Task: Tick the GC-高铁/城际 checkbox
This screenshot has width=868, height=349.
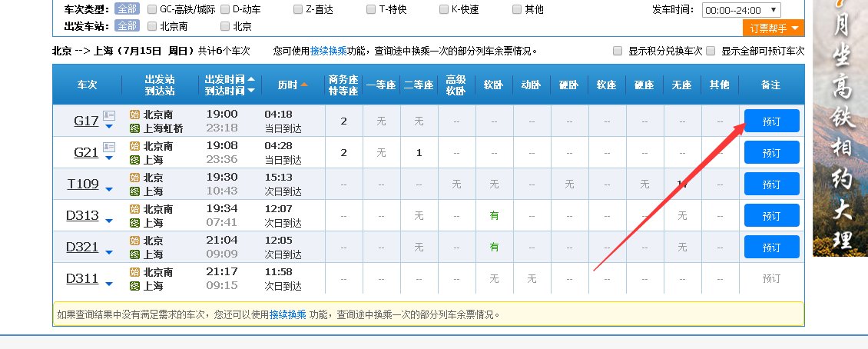Action: pos(152,9)
